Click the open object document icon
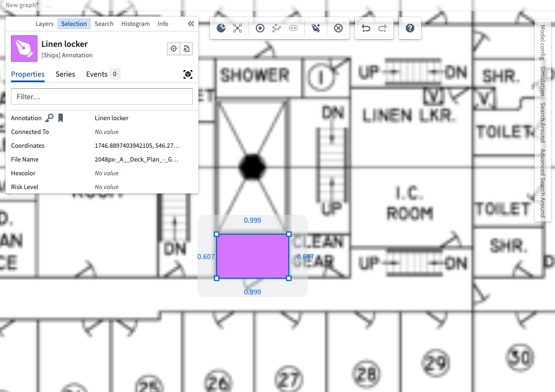Viewport: 555px width, 392px height. coord(187,49)
